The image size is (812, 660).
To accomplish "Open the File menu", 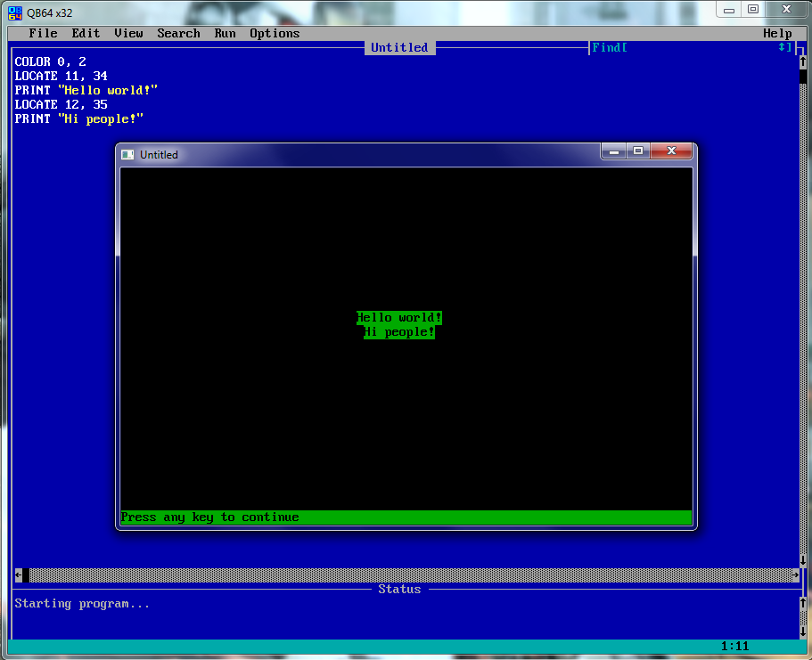I will pos(43,33).
